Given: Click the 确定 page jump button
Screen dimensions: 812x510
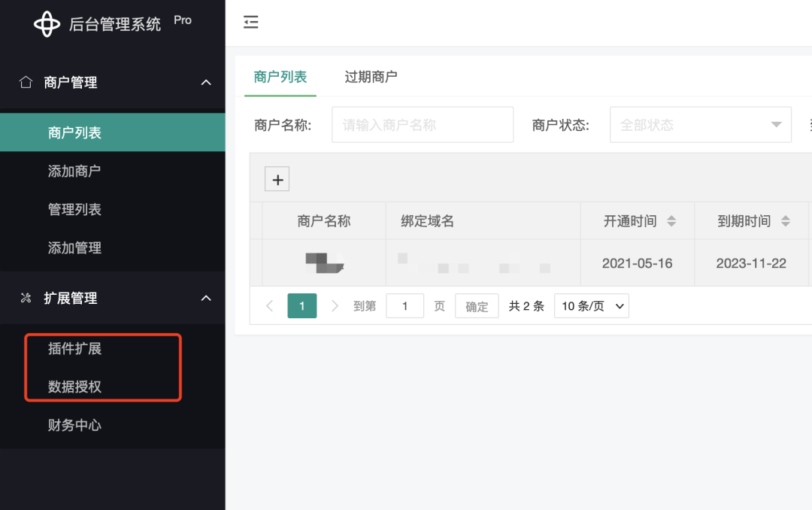Looking at the screenshot, I should (x=477, y=306).
